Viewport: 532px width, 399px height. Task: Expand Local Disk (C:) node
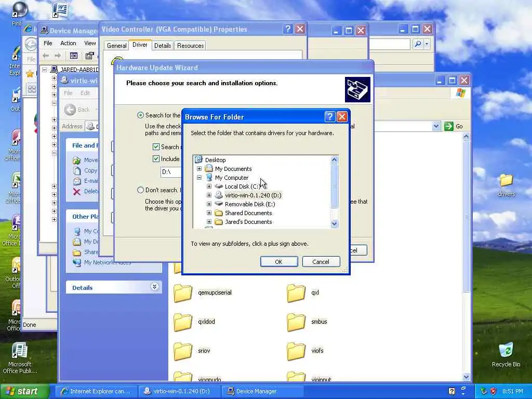[x=209, y=187]
